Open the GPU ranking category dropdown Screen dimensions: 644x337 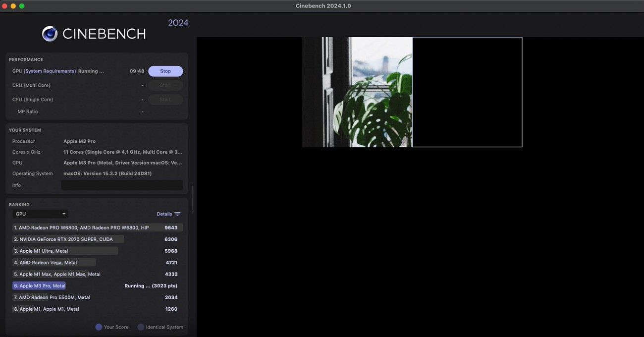(x=40, y=214)
